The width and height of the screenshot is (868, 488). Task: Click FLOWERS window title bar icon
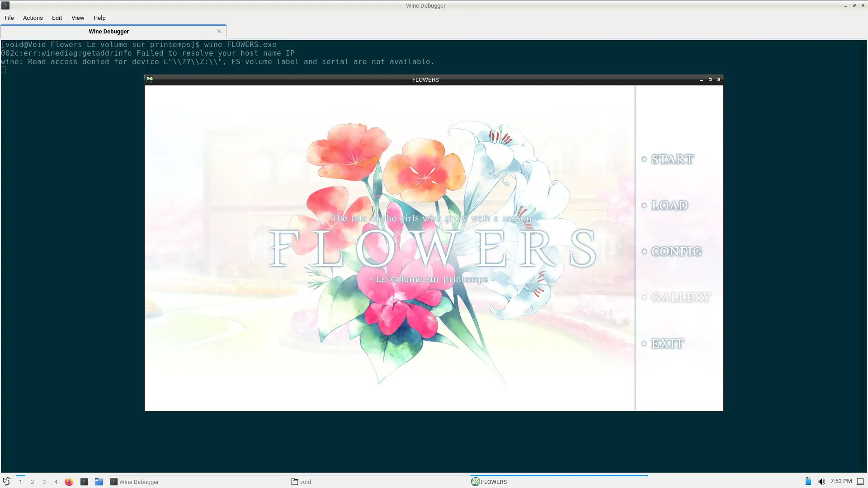(x=150, y=80)
